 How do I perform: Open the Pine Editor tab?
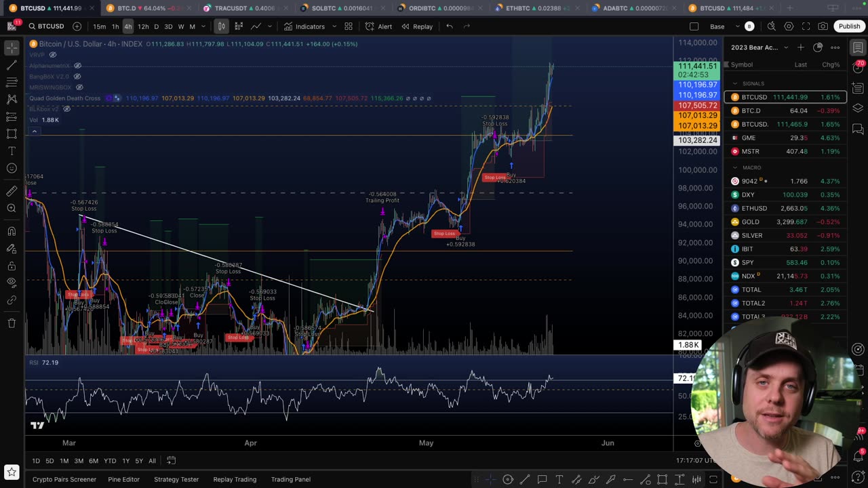[x=123, y=479]
